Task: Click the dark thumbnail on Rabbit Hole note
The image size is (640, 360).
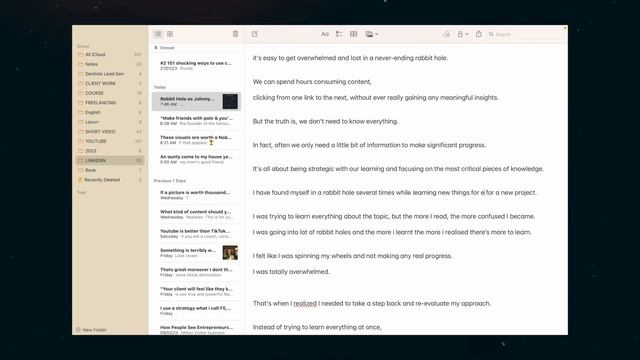Action: coord(230,101)
